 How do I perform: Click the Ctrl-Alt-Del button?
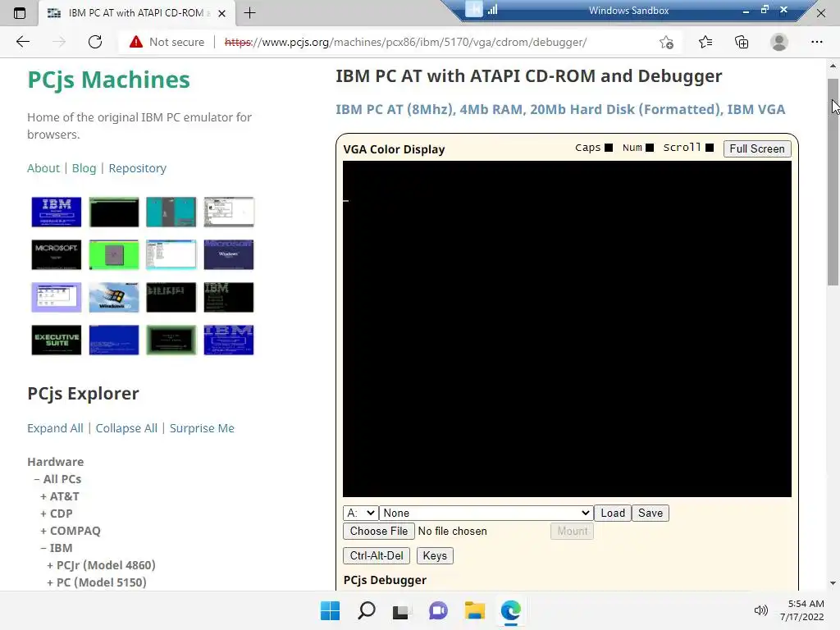coord(377,555)
